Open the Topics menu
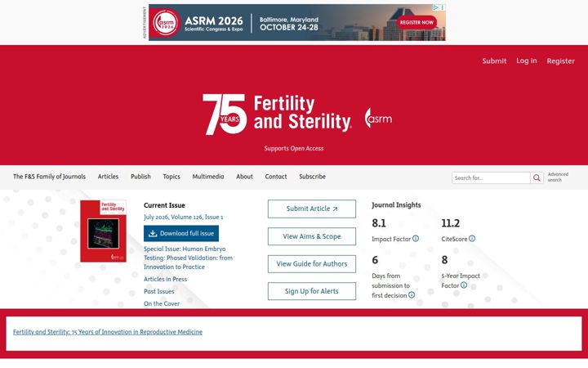The height and width of the screenshot is (368, 588). tap(171, 177)
